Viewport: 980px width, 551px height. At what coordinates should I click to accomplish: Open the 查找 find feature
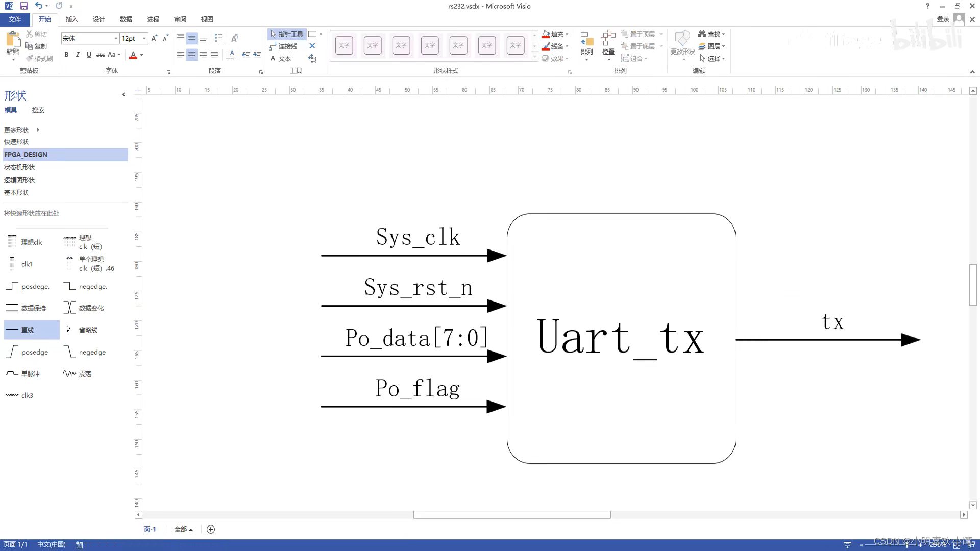pyautogui.click(x=711, y=34)
